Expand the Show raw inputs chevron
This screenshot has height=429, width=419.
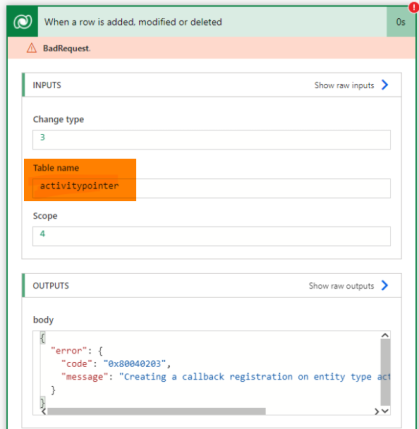click(x=385, y=85)
